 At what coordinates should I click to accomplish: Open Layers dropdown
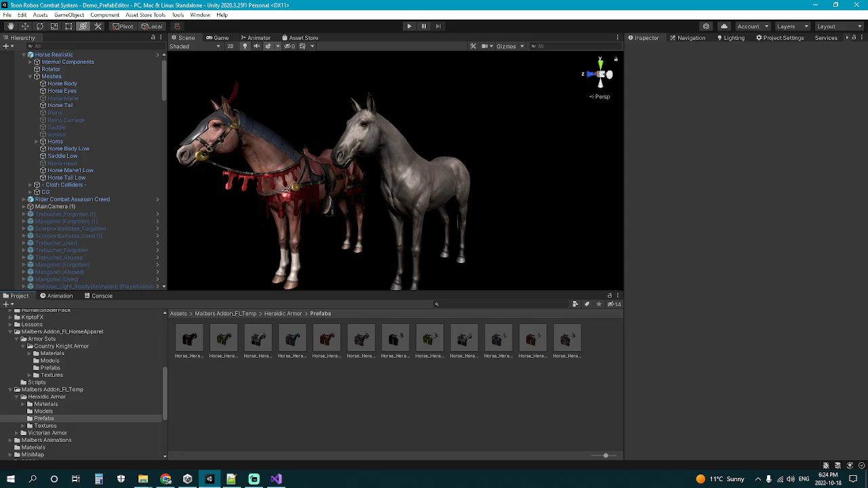click(791, 26)
